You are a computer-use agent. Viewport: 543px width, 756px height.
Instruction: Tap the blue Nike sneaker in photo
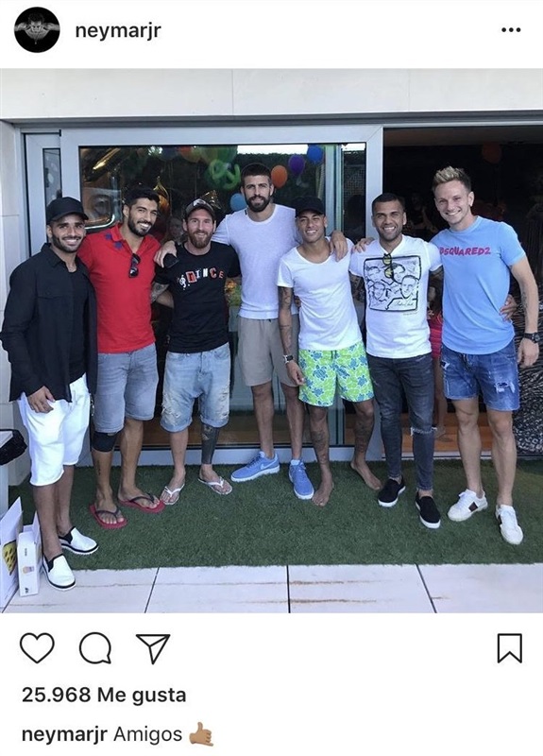(255, 466)
